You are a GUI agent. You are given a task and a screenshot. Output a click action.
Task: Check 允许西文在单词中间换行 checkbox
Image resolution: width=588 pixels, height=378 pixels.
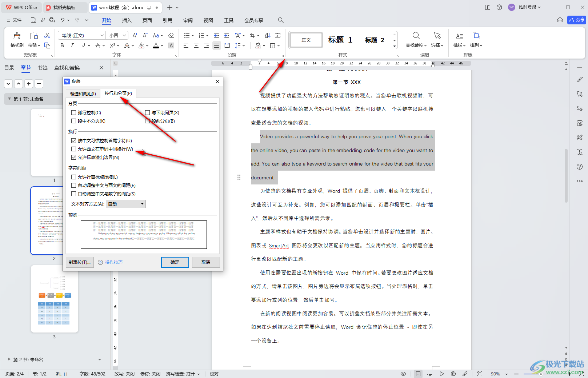pyautogui.click(x=74, y=149)
